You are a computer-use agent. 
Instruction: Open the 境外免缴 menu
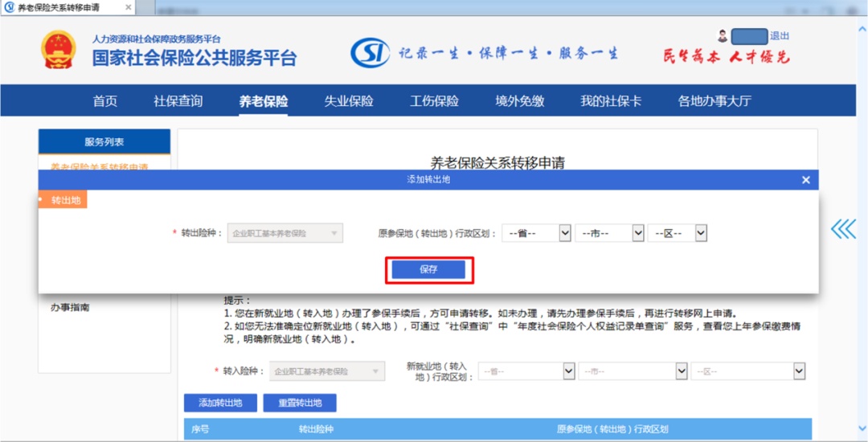(x=520, y=101)
